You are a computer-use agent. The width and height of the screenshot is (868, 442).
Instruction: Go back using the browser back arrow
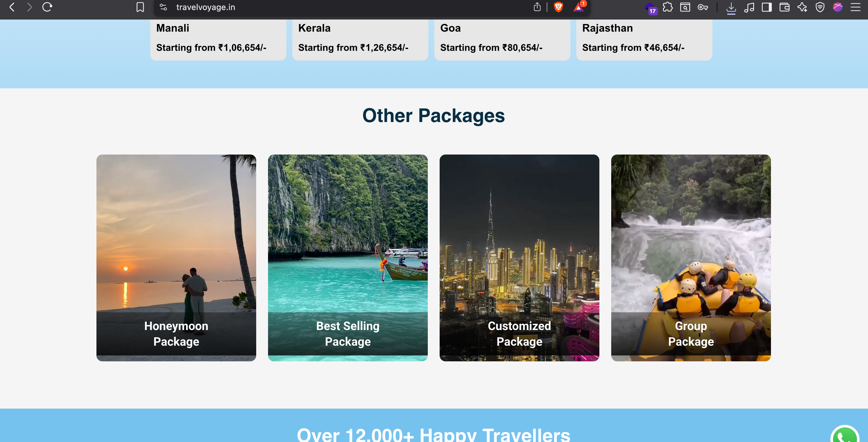tap(12, 7)
